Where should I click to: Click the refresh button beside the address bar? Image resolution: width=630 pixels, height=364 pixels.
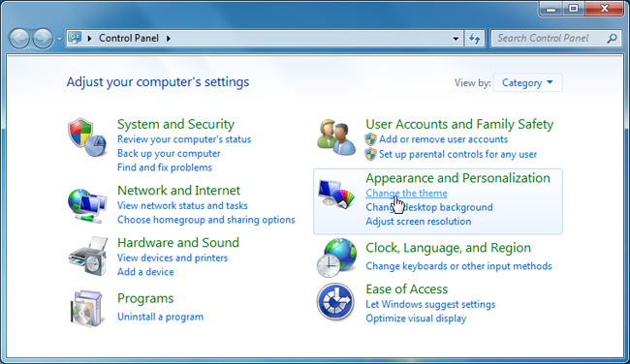(x=475, y=39)
